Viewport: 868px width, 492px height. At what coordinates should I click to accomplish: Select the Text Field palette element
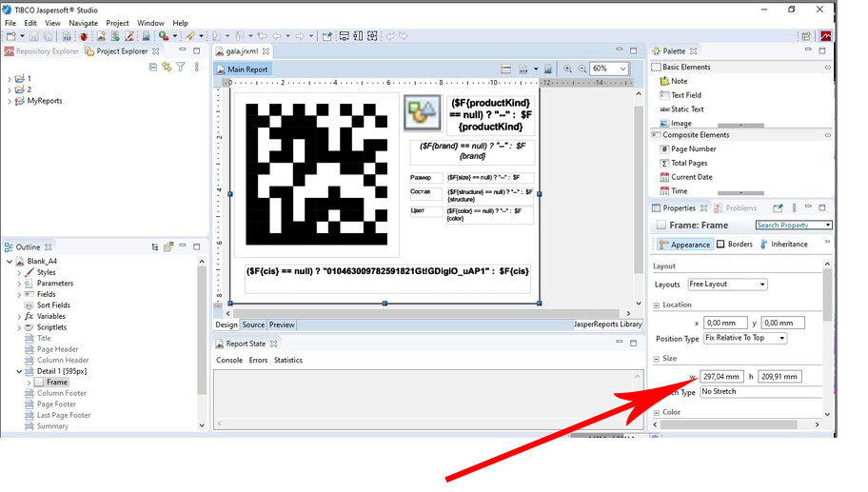tap(681, 95)
